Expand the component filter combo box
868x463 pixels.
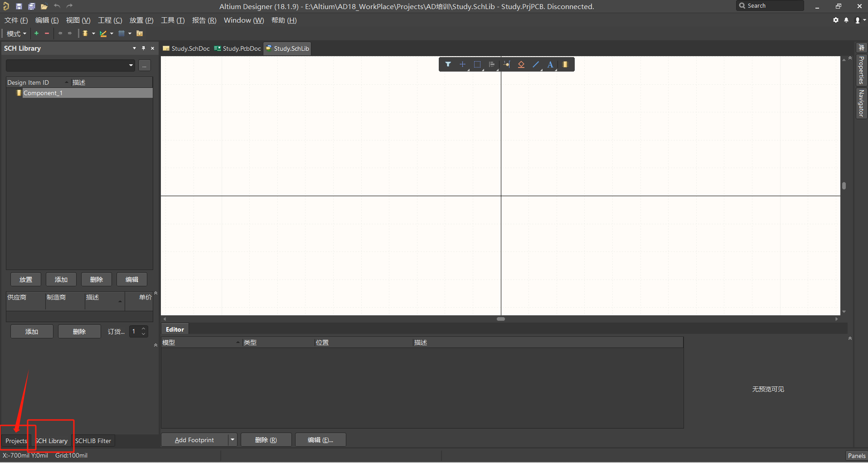131,66
